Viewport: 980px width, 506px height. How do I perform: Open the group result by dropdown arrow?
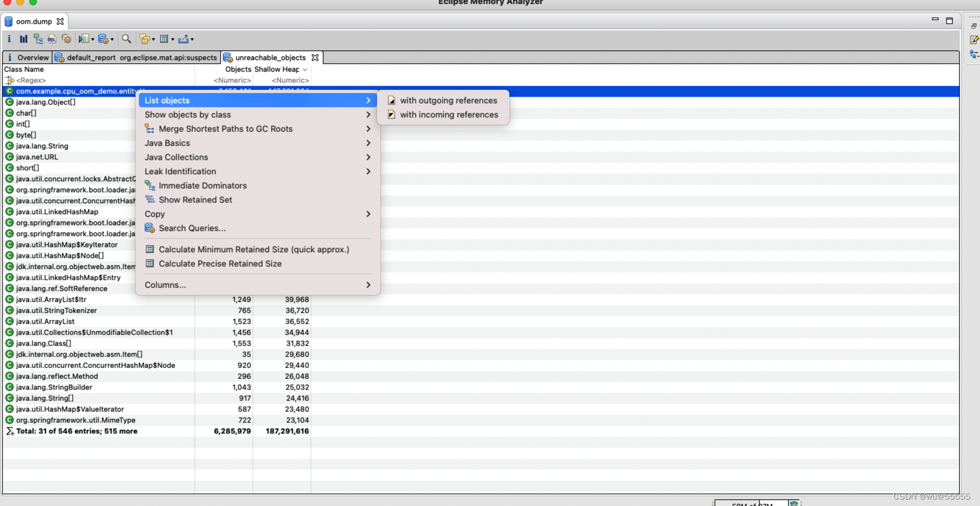click(x=152, y=39)
